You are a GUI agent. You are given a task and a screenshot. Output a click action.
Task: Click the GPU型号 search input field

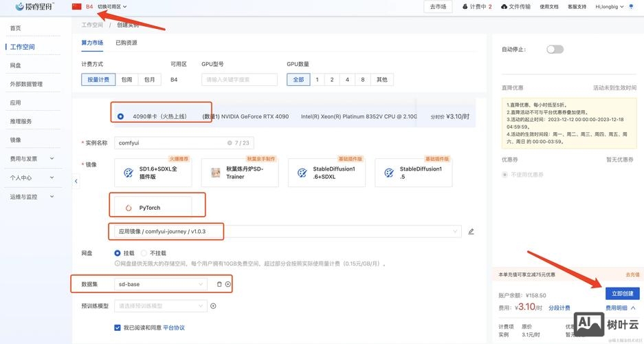point(239,80)
